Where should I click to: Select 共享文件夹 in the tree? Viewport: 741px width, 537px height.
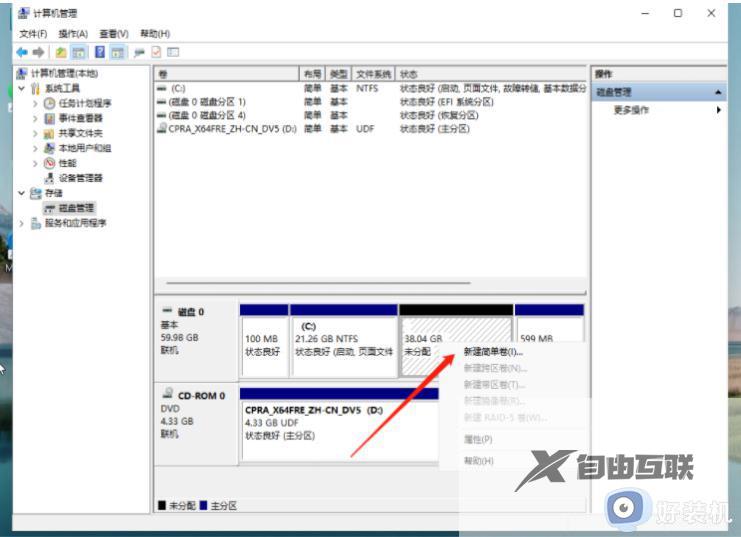[80, 133]
